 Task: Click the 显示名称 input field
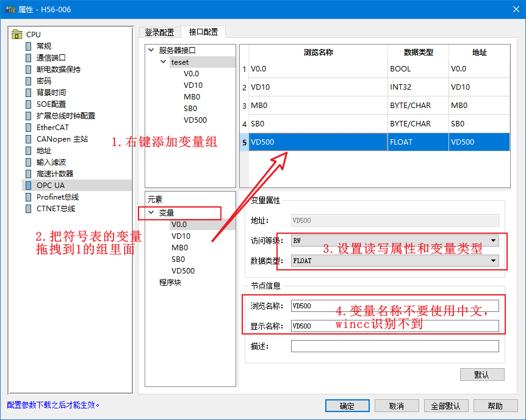click(x=395, y=326)
